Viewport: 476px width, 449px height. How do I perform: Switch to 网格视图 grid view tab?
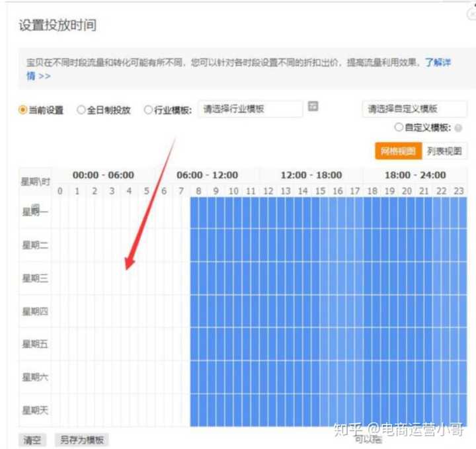[x=398, y=151]
